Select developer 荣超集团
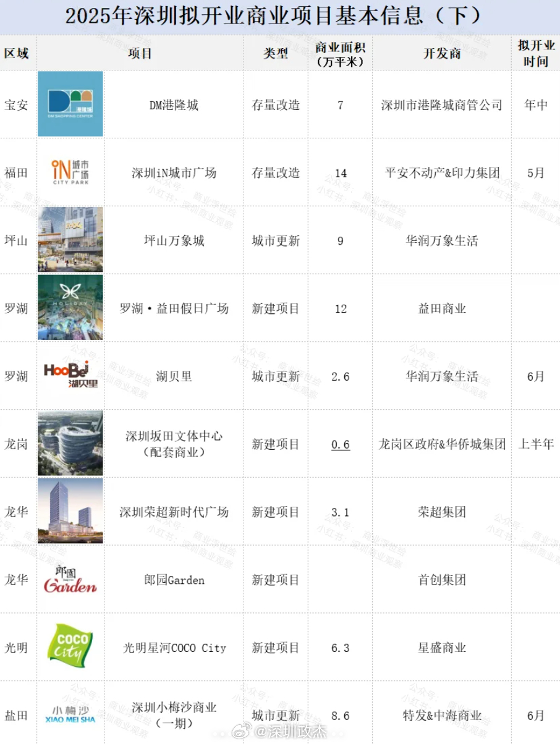This screenshot has width=560, height=744. tap(442, 512)
